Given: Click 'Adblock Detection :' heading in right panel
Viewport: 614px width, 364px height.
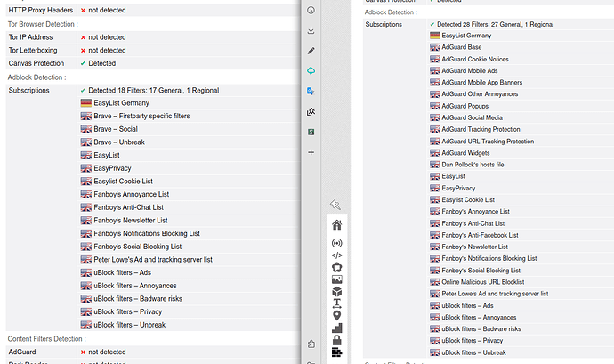Looking at the screenshot, I should point(391,12).
